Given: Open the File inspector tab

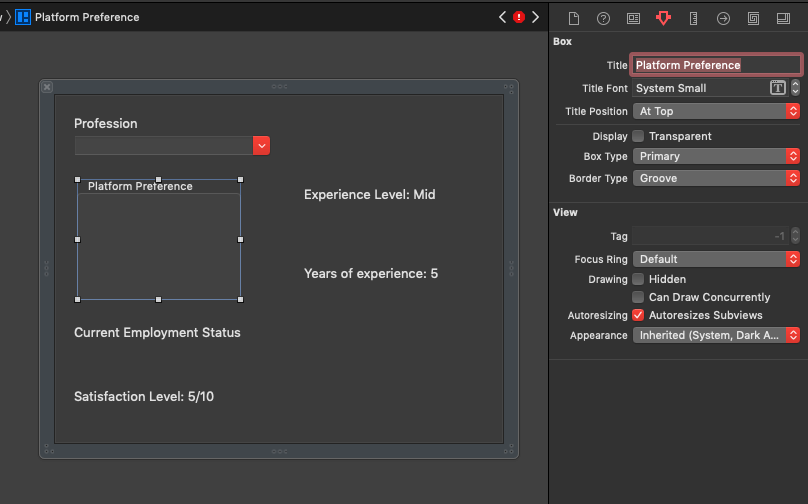Looking at the screenshot, I should click(574, 18).
